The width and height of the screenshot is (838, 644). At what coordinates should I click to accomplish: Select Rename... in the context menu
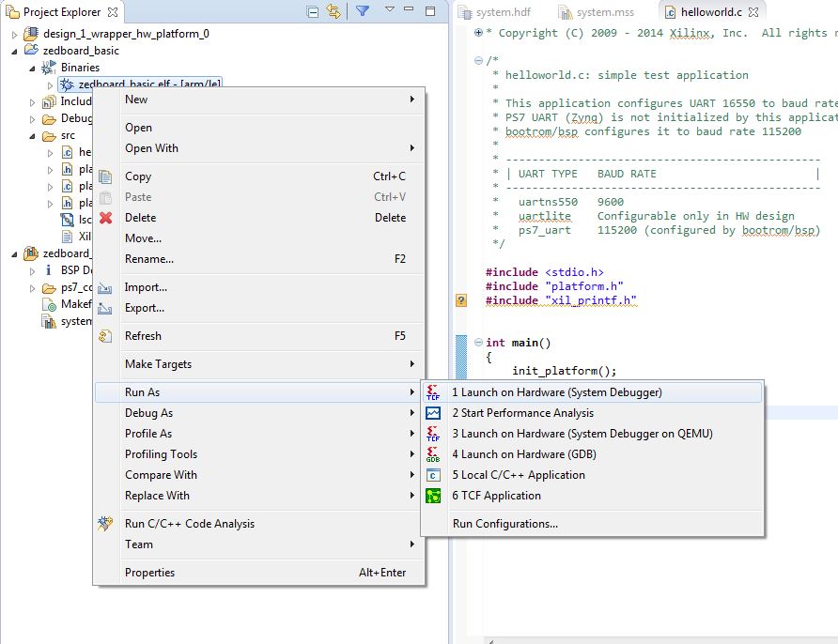(259, 259)
